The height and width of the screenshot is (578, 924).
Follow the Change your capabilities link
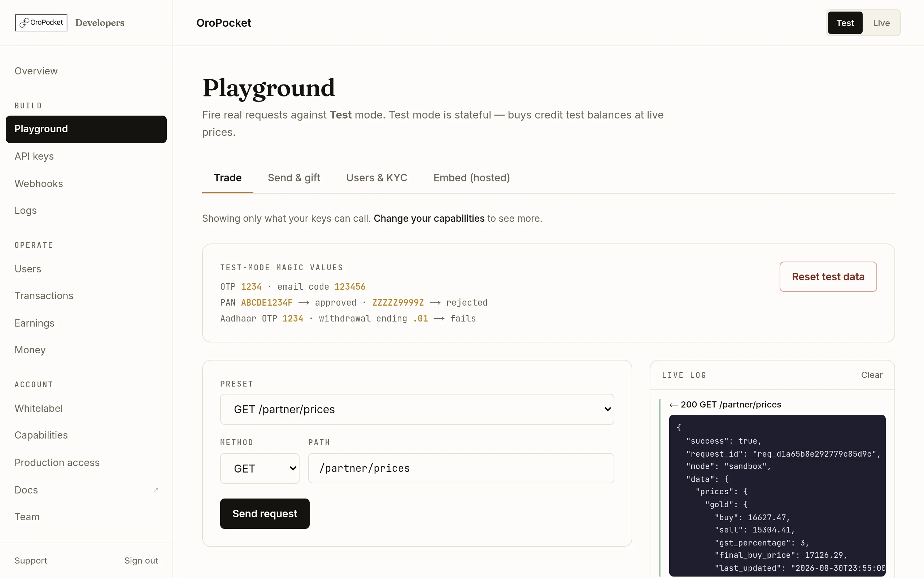click(x=429, y=218)
